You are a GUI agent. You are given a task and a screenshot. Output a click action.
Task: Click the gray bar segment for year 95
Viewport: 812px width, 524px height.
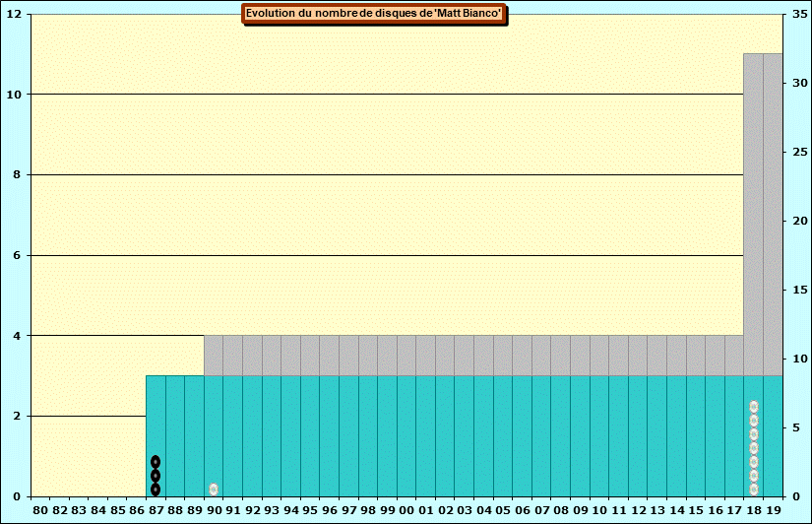[x=310, y=355]
